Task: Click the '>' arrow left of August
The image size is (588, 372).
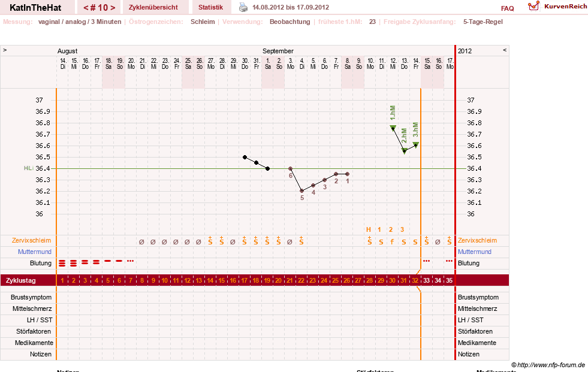Action: pos(5,50)
